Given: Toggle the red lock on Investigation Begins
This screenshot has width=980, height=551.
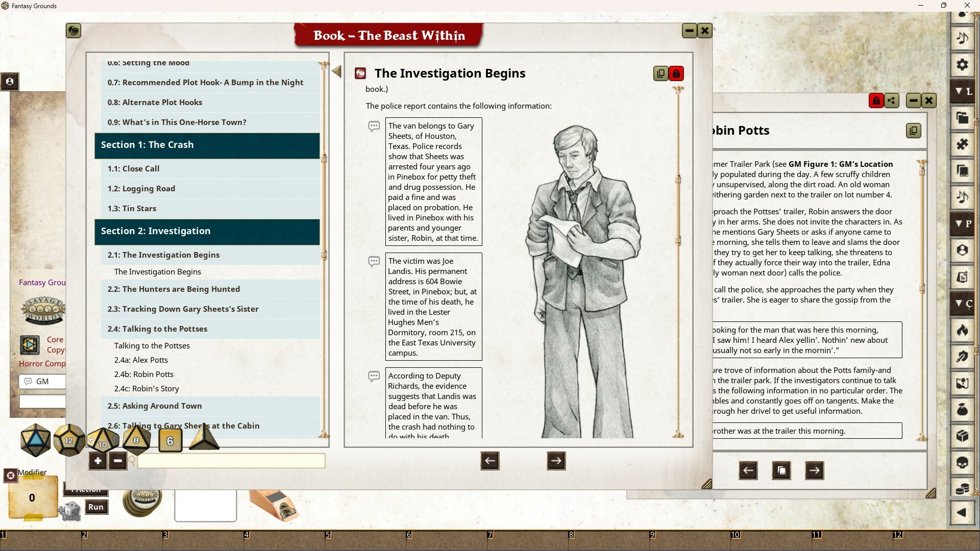Looking at the screenshot, I should click(676, 73).
